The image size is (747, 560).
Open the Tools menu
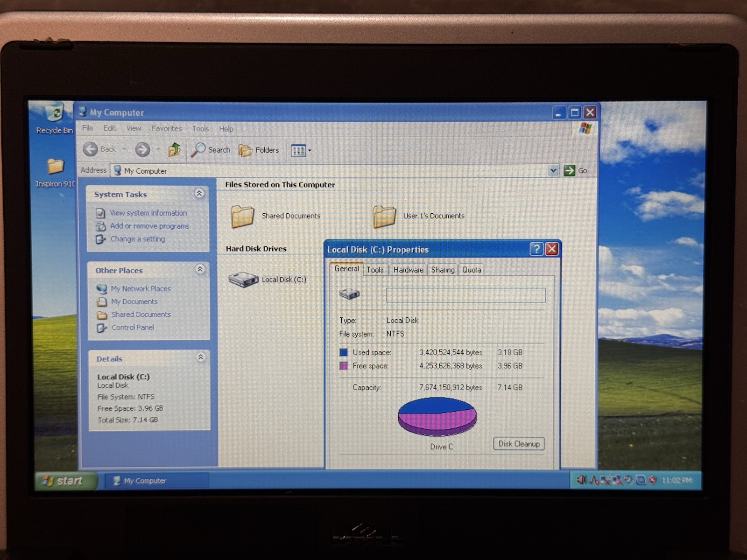(200, 129)
